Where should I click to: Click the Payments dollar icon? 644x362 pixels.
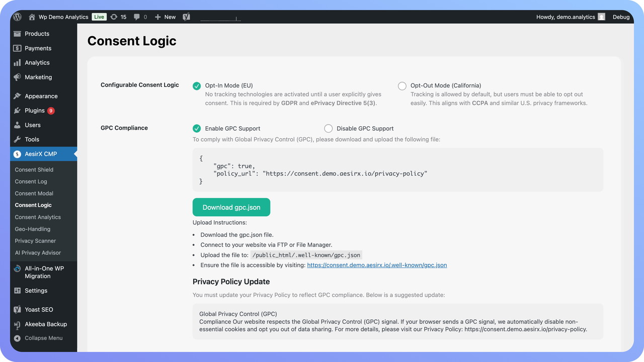[17, 48]
